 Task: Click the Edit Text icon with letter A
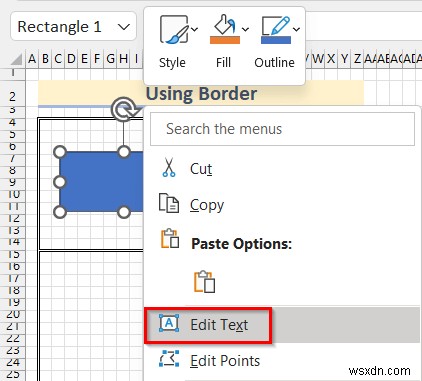[169, 323]
